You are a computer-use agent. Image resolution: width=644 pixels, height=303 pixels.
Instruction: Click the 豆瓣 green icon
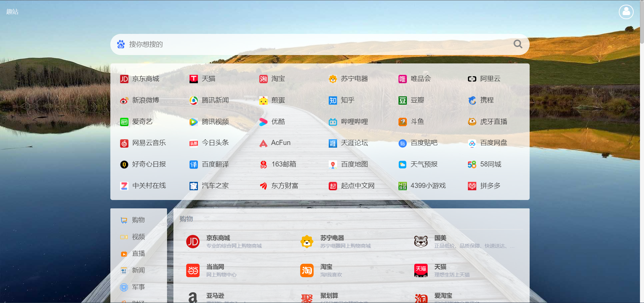pos(402,100)
